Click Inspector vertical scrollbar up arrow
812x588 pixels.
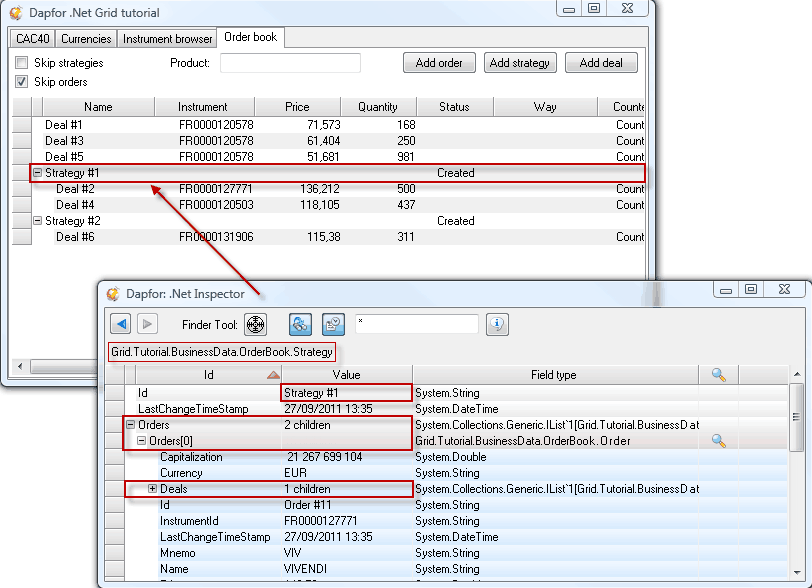(796, 374)
